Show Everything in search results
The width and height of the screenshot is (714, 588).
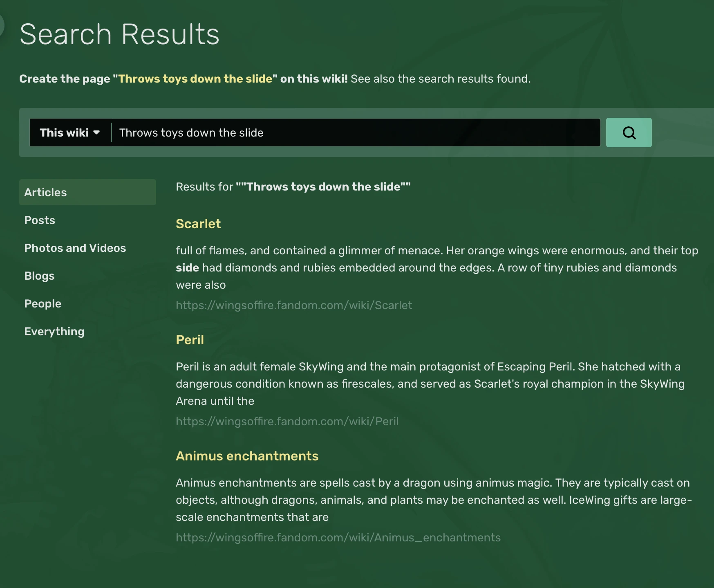54,331
